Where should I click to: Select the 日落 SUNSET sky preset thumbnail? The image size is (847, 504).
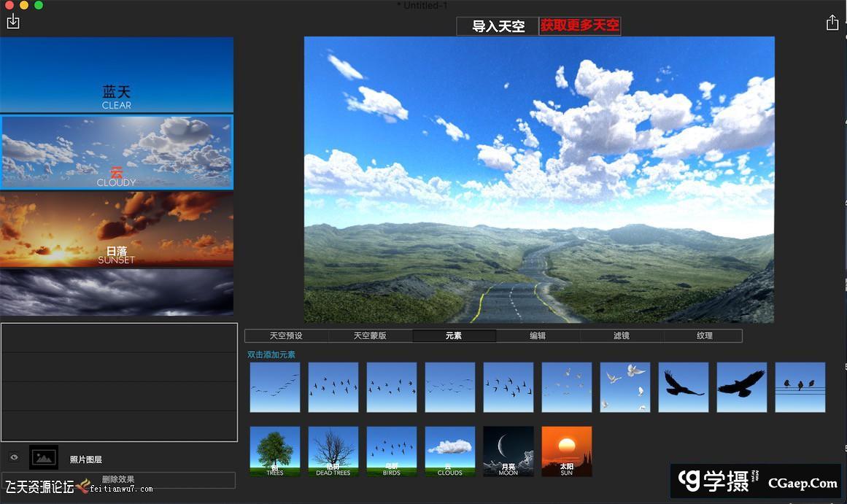pyautogui.click(x=117, y=228)
